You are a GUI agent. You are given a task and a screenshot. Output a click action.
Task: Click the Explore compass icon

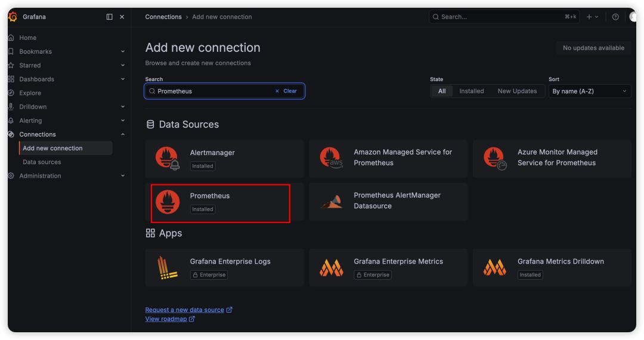pos(11,93)
